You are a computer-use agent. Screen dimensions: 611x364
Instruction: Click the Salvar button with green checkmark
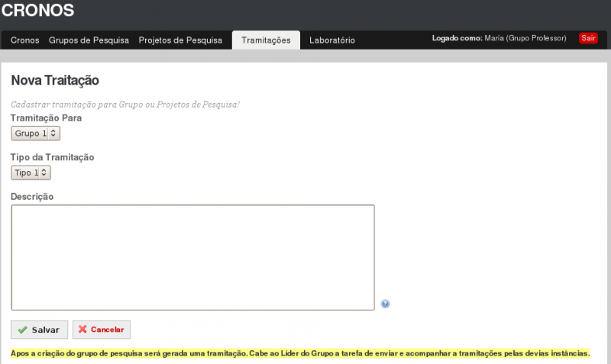click(39, 330)
